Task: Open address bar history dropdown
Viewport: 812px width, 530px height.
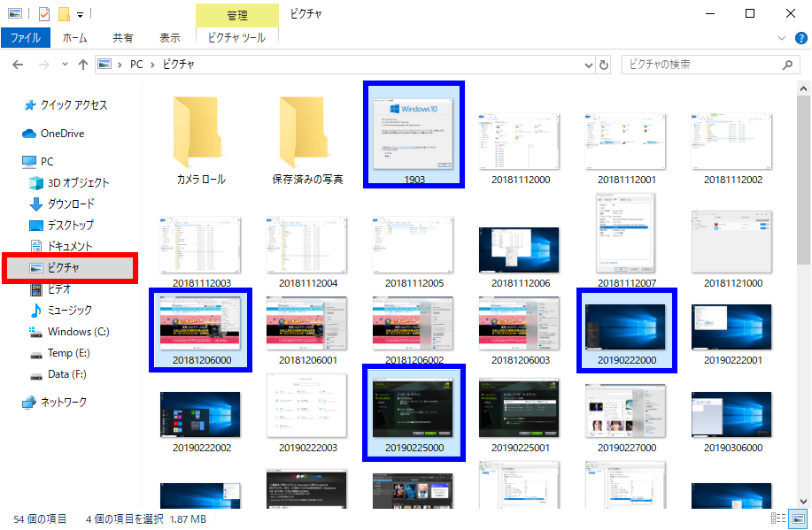Action: 589,65
